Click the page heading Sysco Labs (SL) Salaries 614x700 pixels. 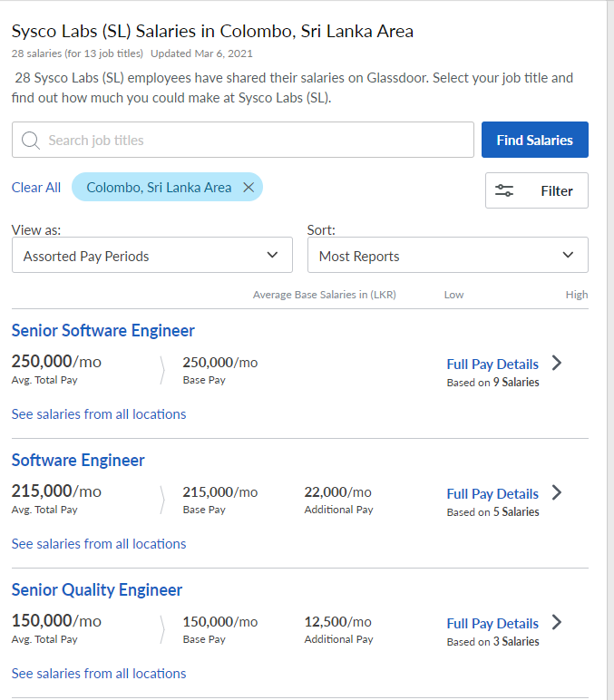tap(212, 31)
